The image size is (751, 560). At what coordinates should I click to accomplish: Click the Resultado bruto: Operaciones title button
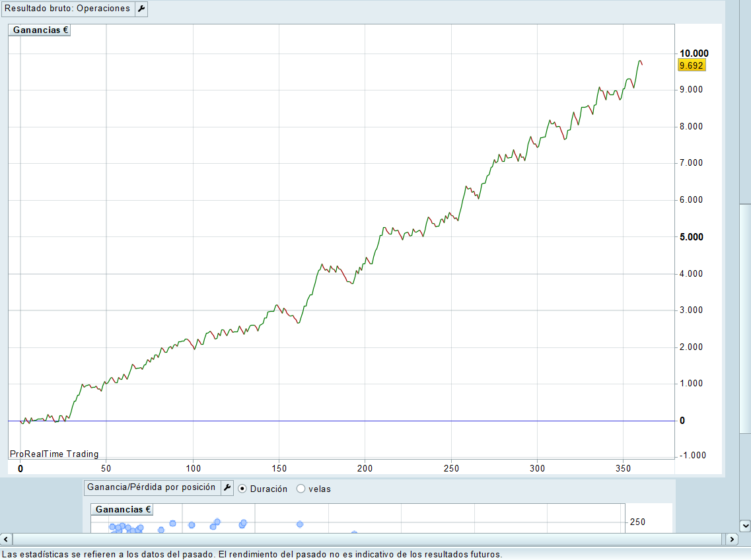[68, 9]
